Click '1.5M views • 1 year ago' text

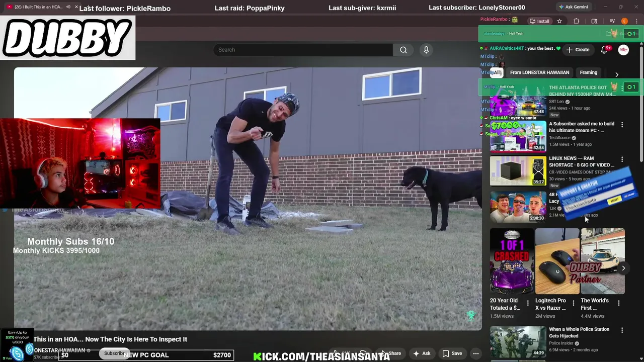pos(570,144)
